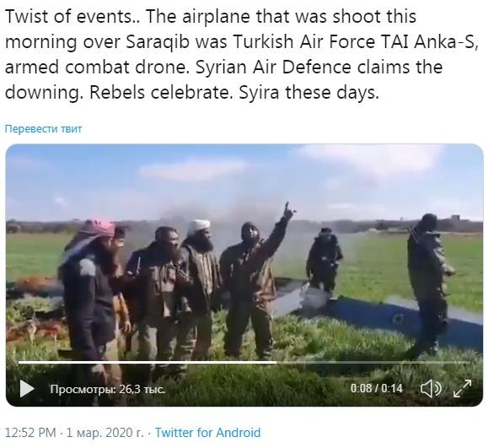
Task: Seek to the start of the video progress bar
Action: 19,363
